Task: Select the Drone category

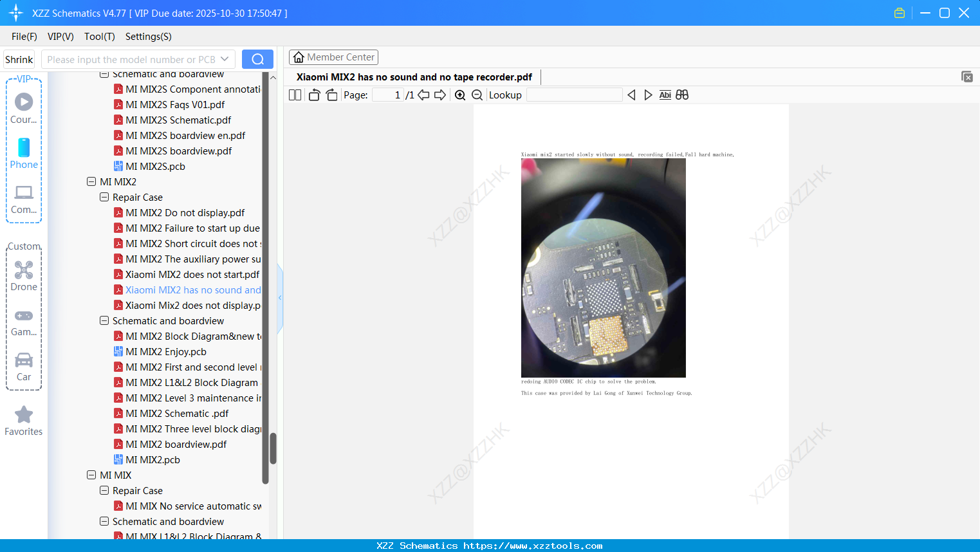Action: tap(24, 275)
